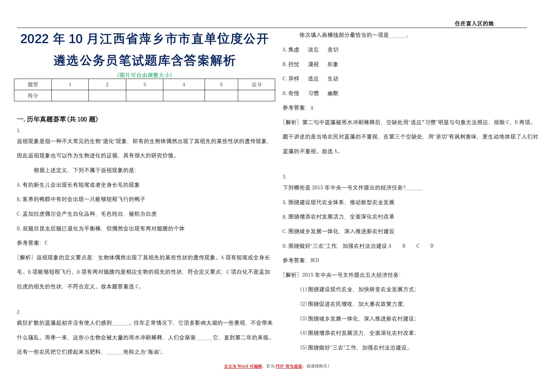Click the document title line '2022 年 10 月江西省萍乡市市直单位度公开'

tap(144, 39)
